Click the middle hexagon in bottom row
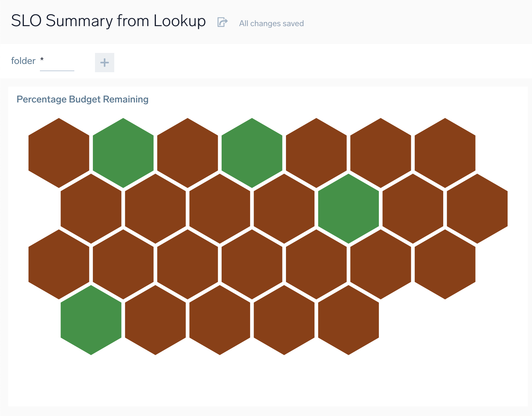The image size is (532, 416). coord(220,320)
